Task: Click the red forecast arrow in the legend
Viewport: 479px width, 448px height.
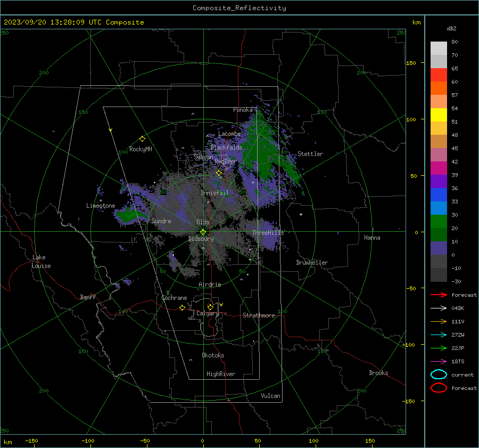Action: (439, 295)
